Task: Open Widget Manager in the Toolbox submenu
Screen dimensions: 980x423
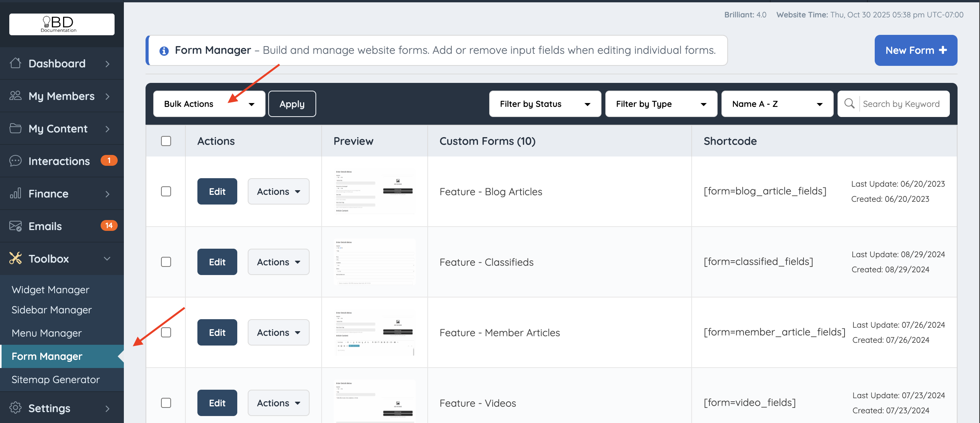Action: (50, 290)
